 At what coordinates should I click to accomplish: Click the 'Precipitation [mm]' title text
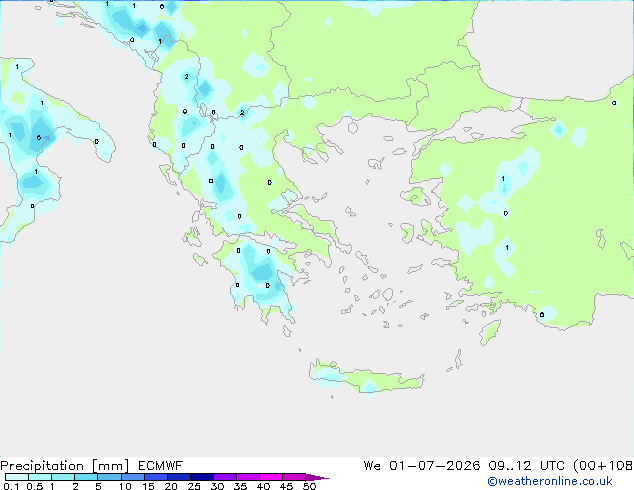point(65,466)
